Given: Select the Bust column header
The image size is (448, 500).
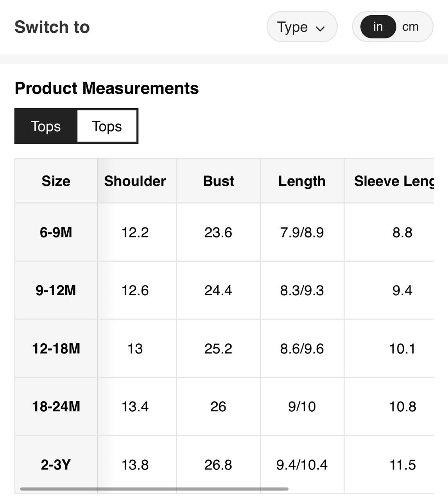Looking at the screenshot, I should coord(219,181).
